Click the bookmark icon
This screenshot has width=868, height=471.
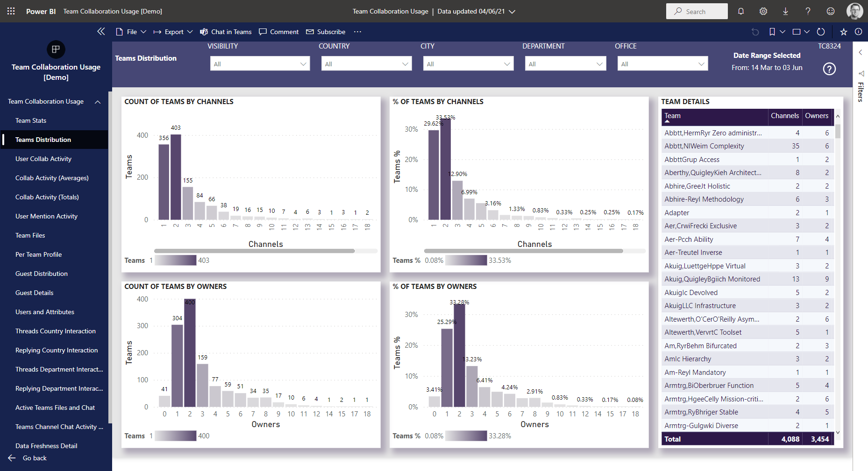[x=772, y=32]
